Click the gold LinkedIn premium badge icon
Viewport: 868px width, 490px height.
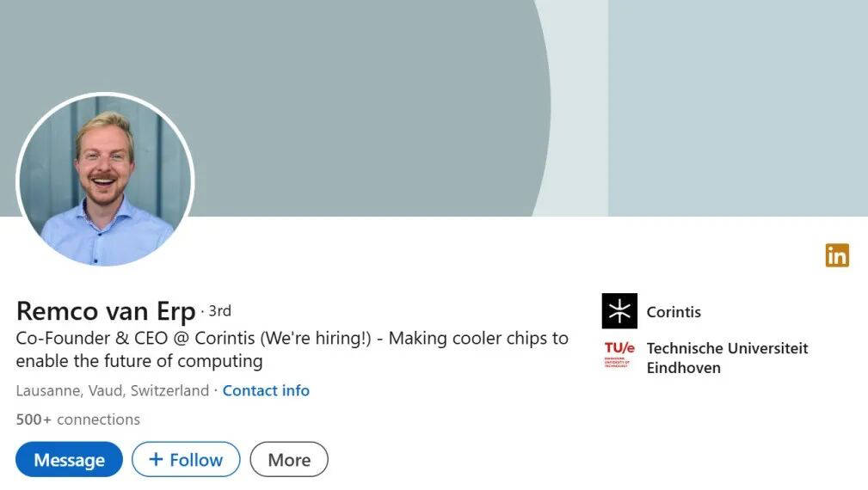[x=837, y=255]
